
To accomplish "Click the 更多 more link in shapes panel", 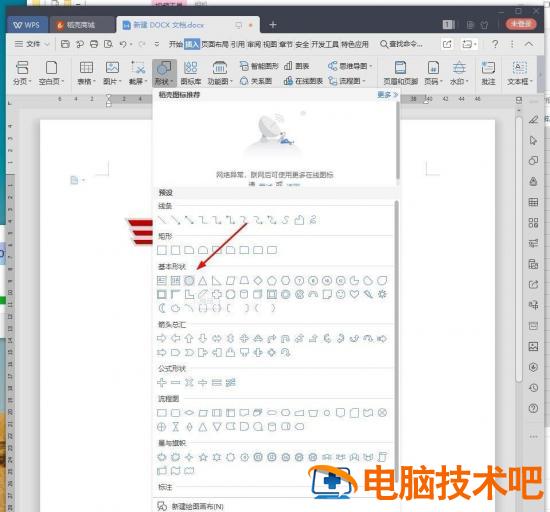I will coord(388,95).
